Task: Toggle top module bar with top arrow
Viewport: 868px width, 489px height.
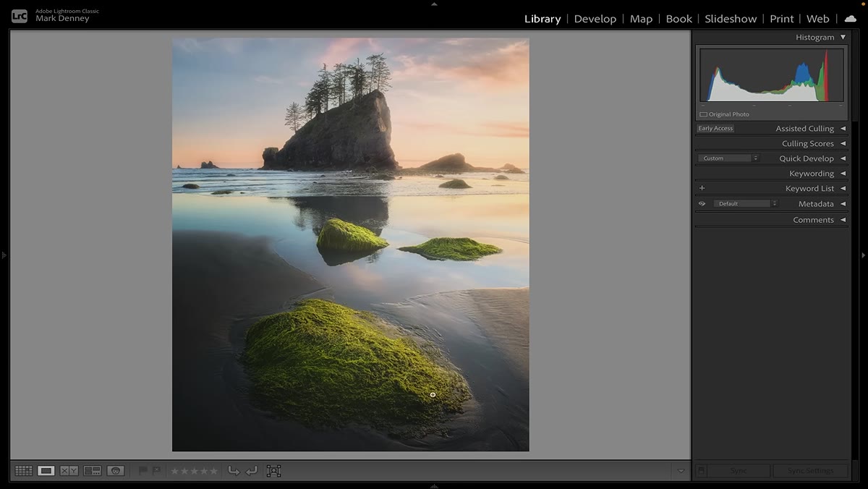Action: (x=434, y=3)
